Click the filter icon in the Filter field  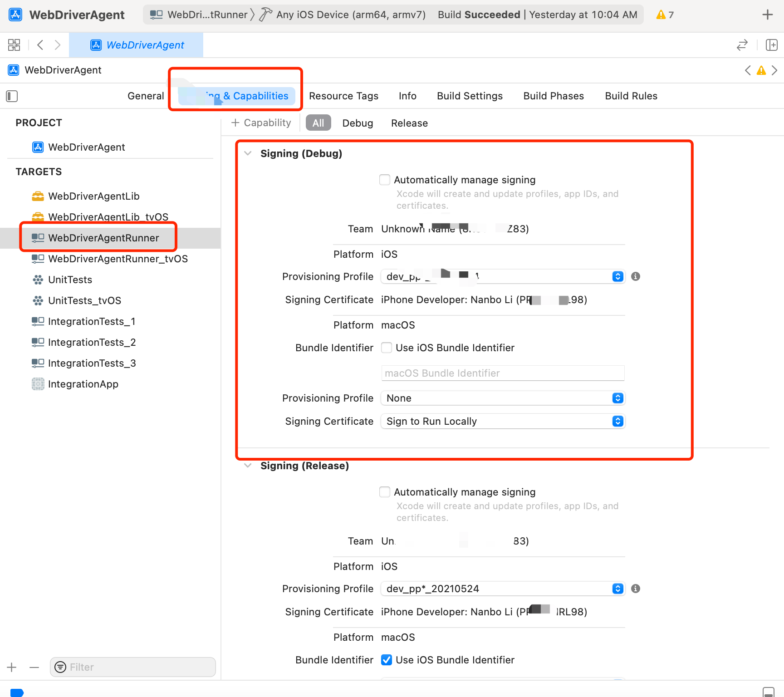60,667
